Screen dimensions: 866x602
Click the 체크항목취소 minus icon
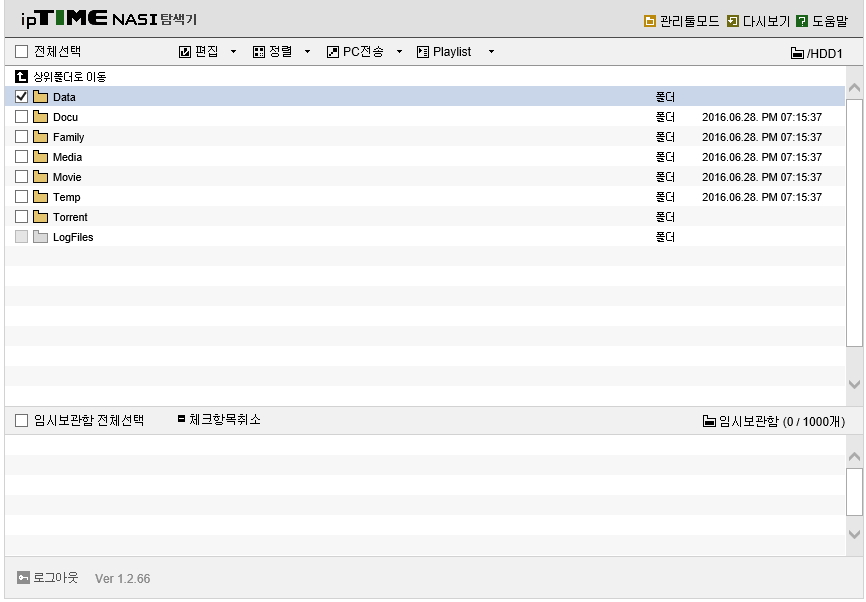coord(182,419)
